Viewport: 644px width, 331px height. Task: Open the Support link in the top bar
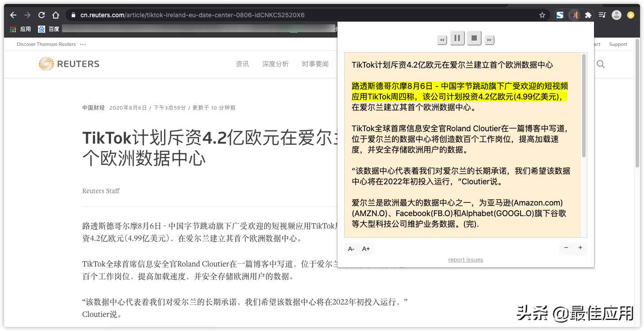618,44
